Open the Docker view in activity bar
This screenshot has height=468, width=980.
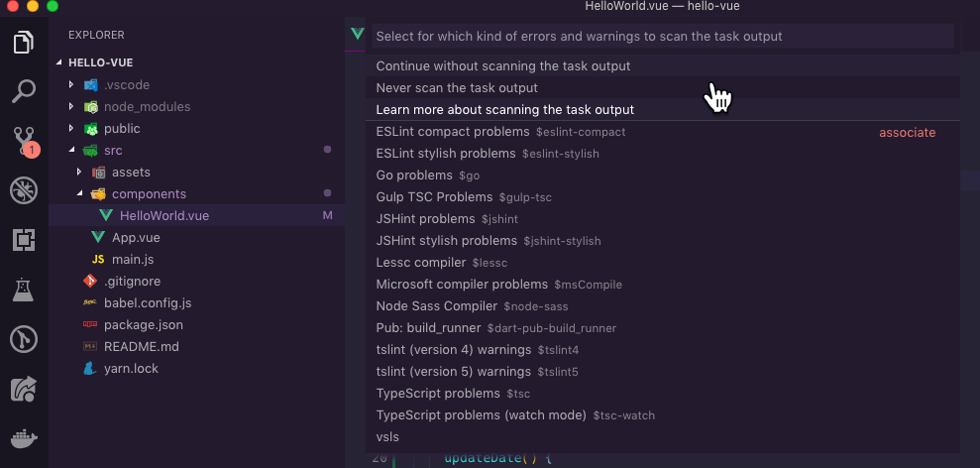coord(24,438)
